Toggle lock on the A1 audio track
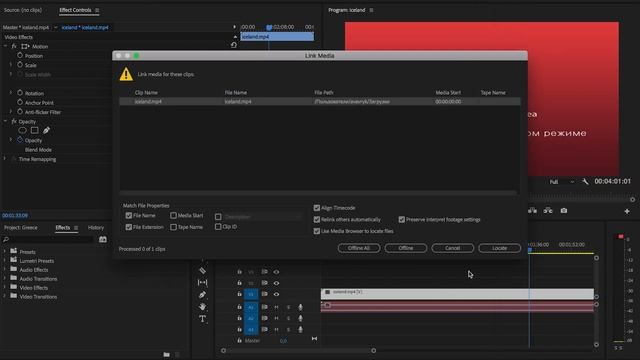The image size is (640, 360). (240, 307)
